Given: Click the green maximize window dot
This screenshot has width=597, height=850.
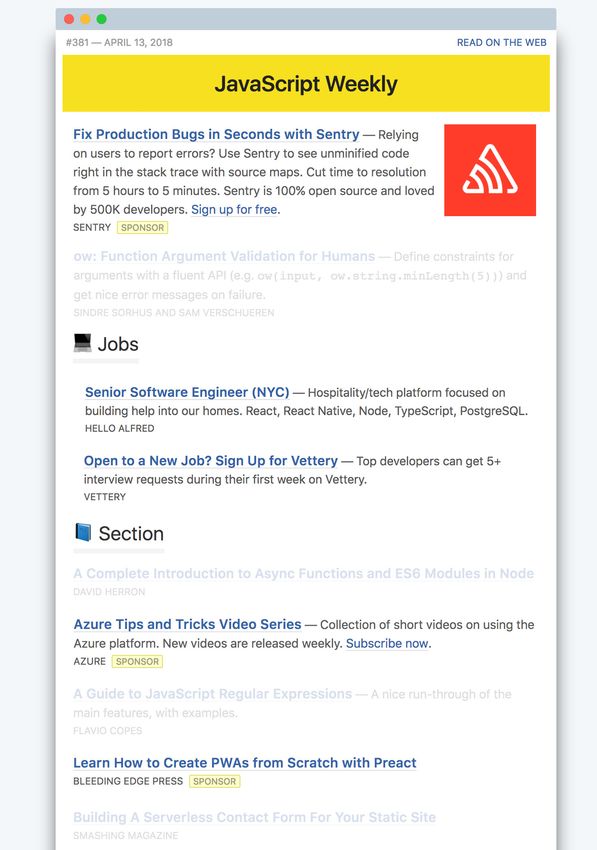Looking at the screenshot, I should pos(101,19).
